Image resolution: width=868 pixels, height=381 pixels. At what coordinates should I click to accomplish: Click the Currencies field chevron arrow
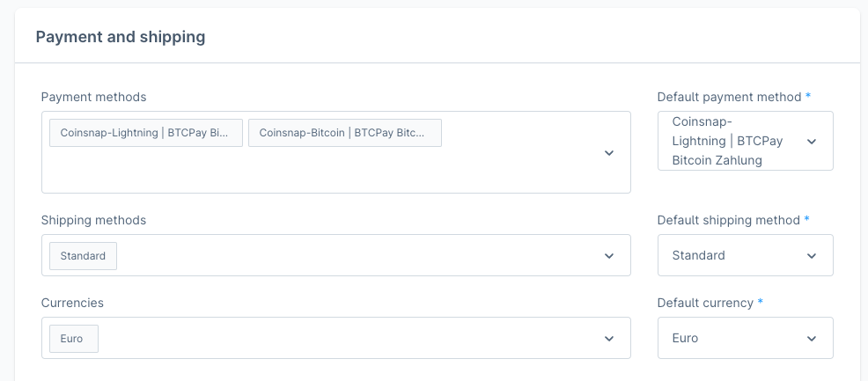608,339
